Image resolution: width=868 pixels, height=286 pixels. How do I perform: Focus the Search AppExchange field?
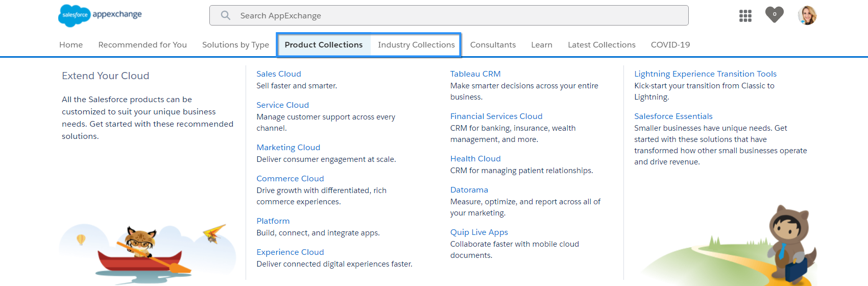(x=449, y=15)
